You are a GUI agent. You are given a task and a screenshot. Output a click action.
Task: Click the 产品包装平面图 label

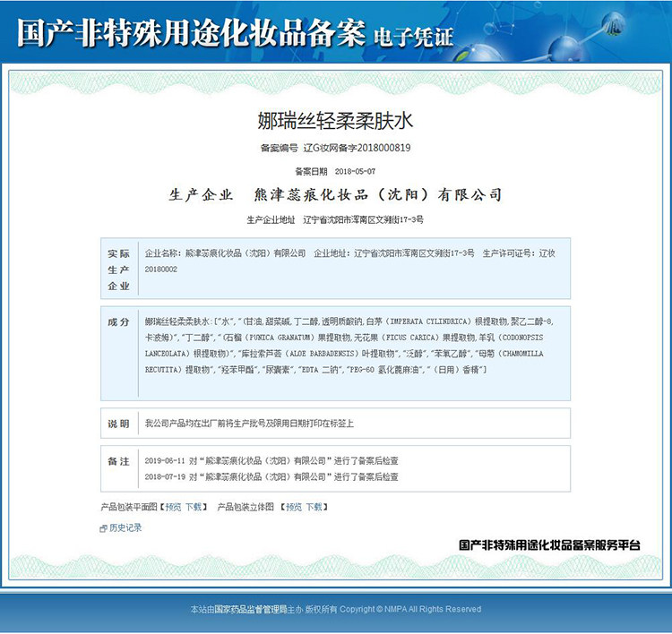(129, 507)
